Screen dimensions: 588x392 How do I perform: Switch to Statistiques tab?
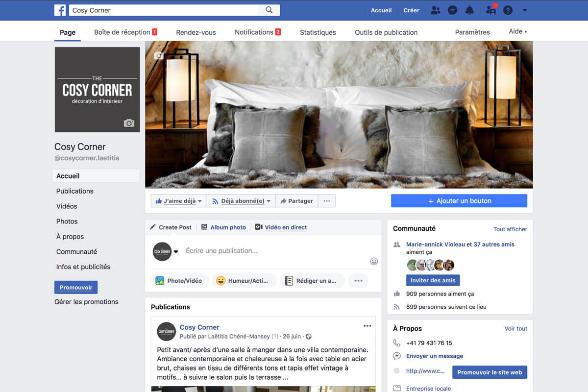coord(318,32)
